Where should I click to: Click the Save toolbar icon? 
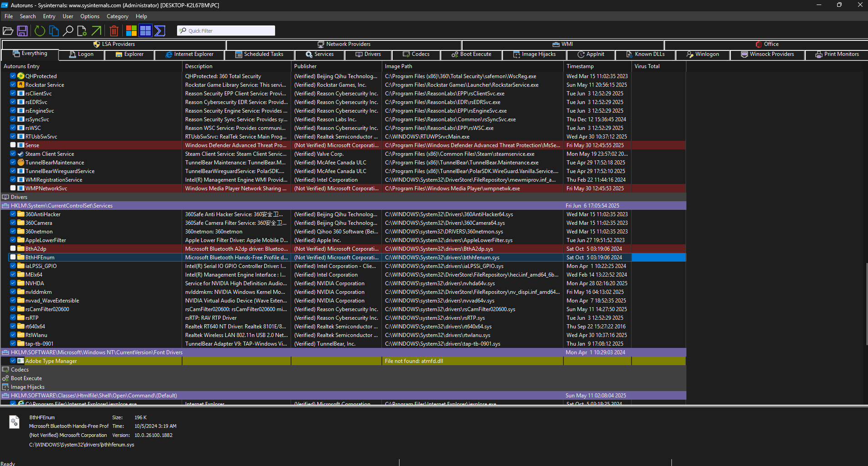click(22, 31)
